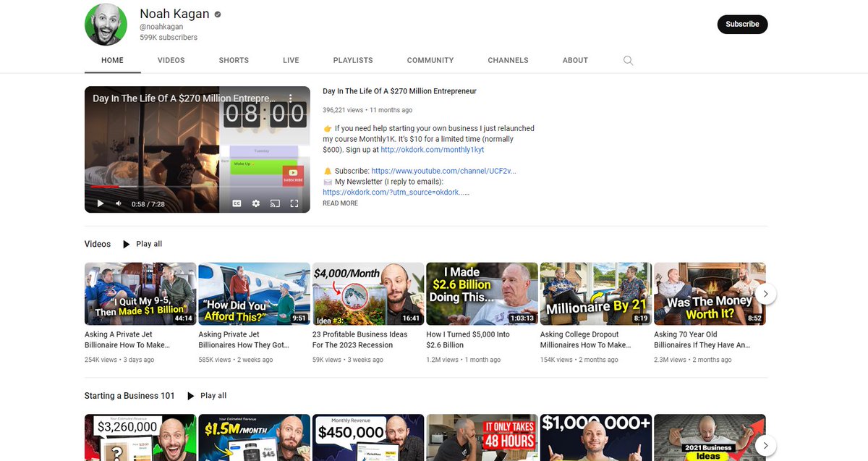This screenshot has width=868, height=461.
Task: Click the Cast icon in the player
Action: point(275,203)
